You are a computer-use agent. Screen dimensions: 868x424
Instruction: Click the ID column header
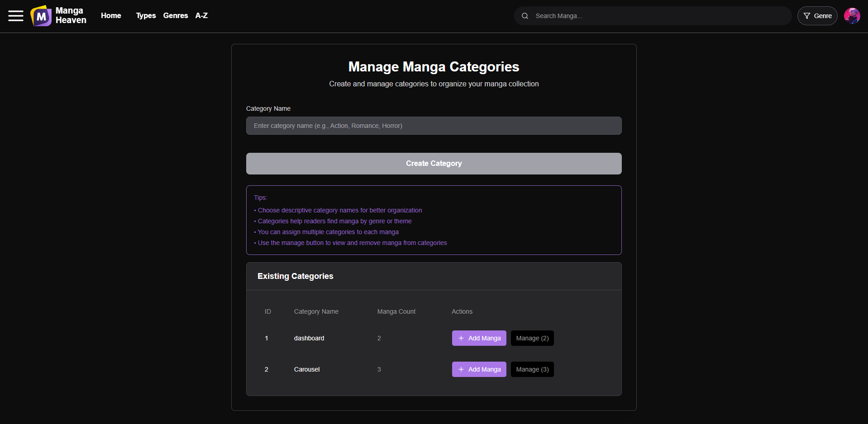coord(268,311)
